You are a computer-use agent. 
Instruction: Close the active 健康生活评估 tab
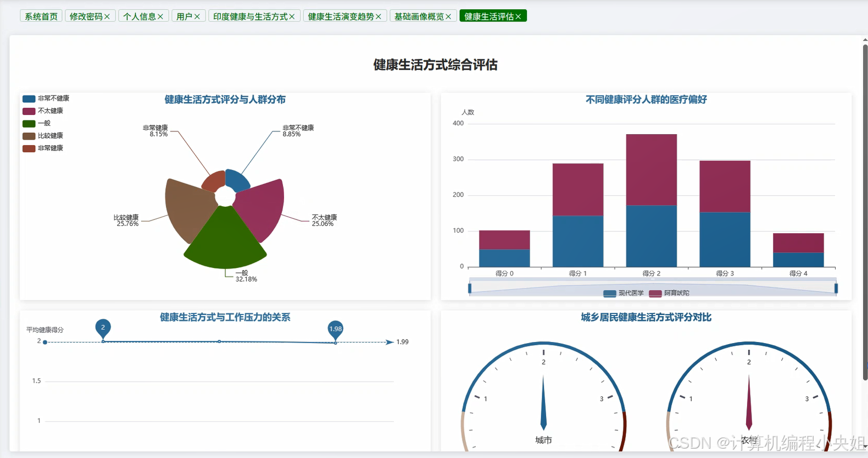point(518,16)
